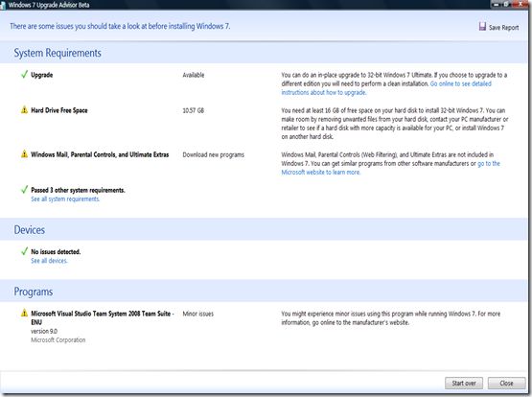The width and height of the screenshot is (532, 397).
Task: Click the checkmark beside Passed 3 other system requirements
Action: pyautogui.click(x=24, y=189)
